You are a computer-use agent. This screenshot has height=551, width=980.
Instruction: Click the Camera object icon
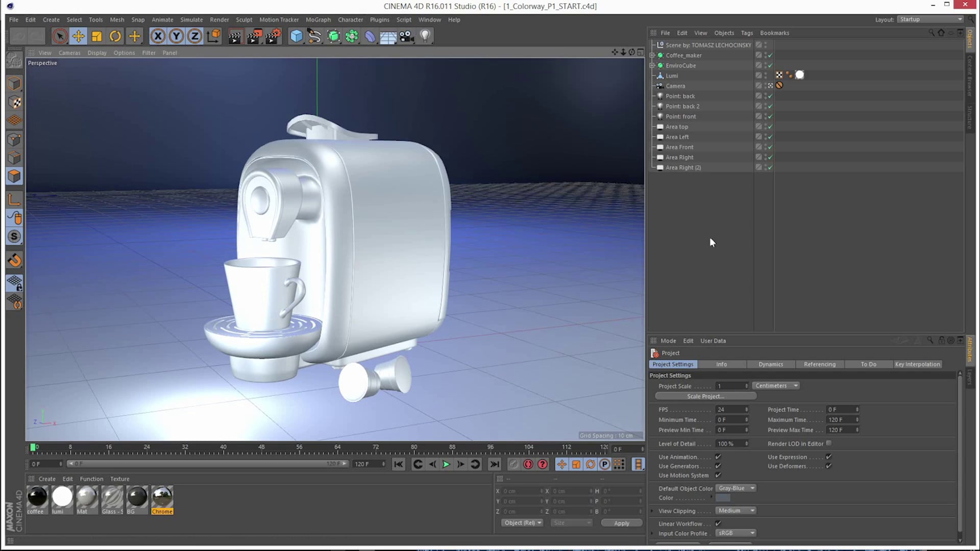click(x=406, y=36)
